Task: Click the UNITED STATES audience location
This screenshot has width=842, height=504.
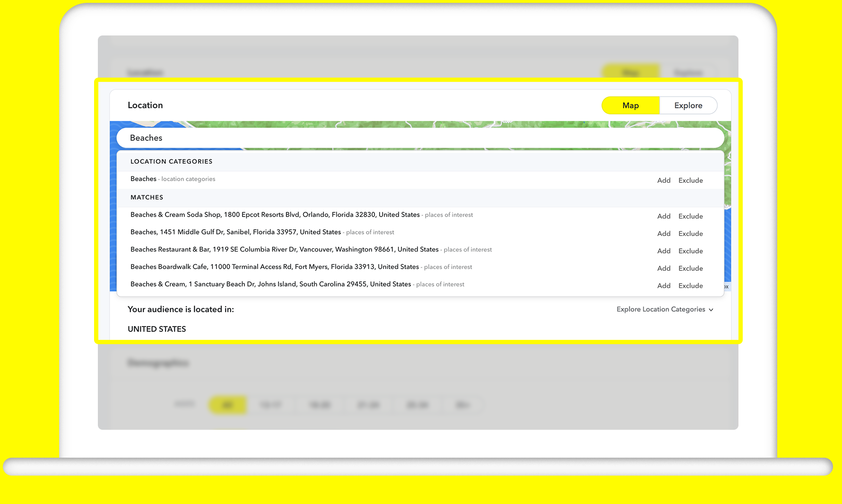Action: click(x=157, y=329)
